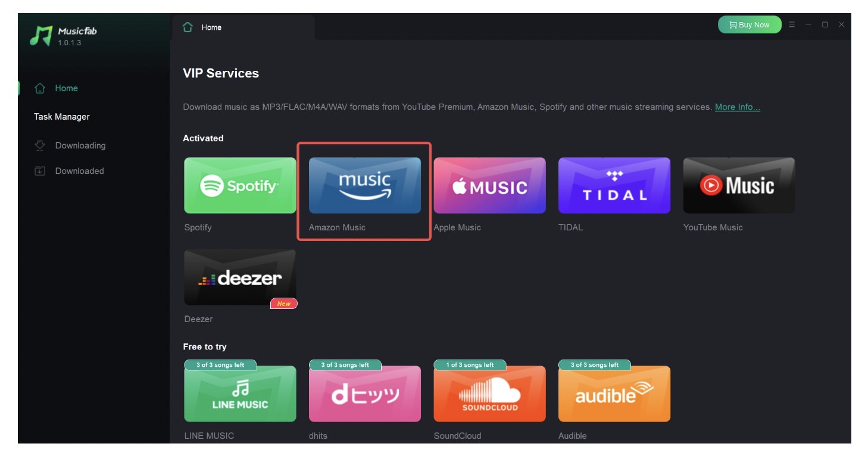The width and height of the screenshot is (868, 456).
Task: Click the Free to try section label
Action: click(205, 346)
